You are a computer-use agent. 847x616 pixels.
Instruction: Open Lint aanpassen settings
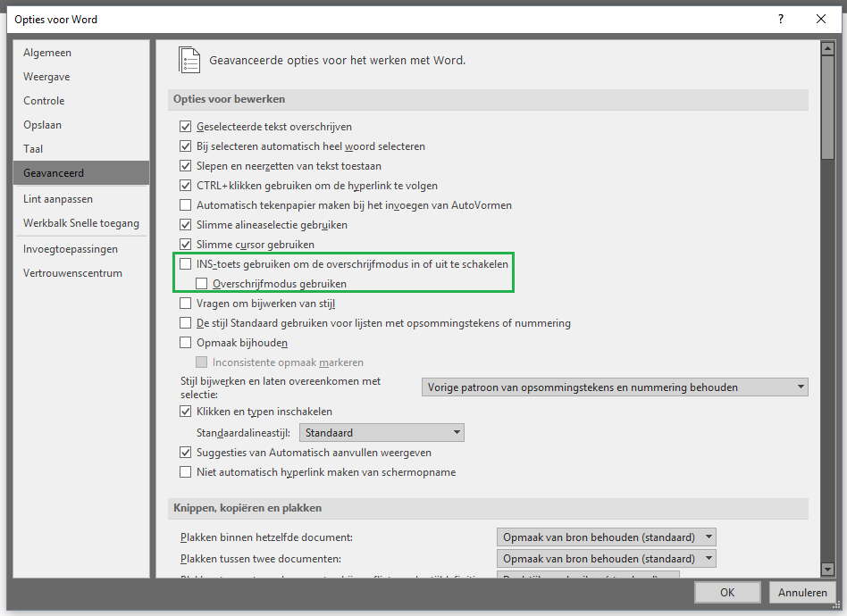point(81,199)
